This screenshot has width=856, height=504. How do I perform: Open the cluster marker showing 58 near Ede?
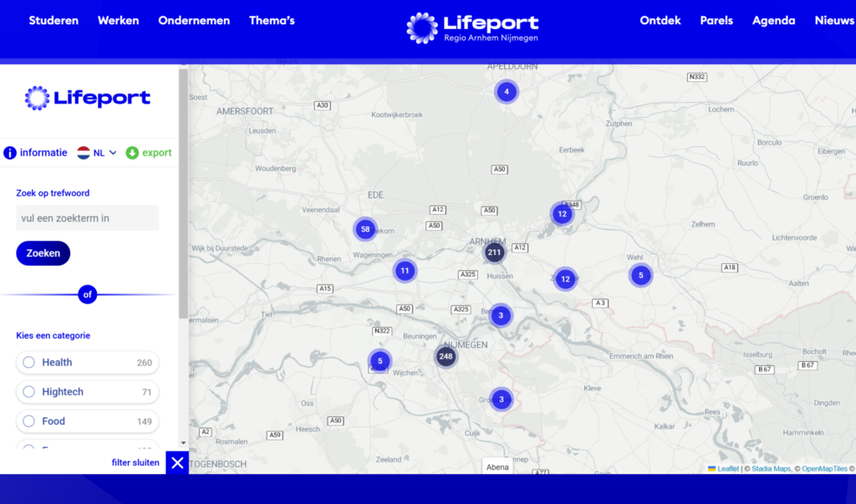(365, 229)
